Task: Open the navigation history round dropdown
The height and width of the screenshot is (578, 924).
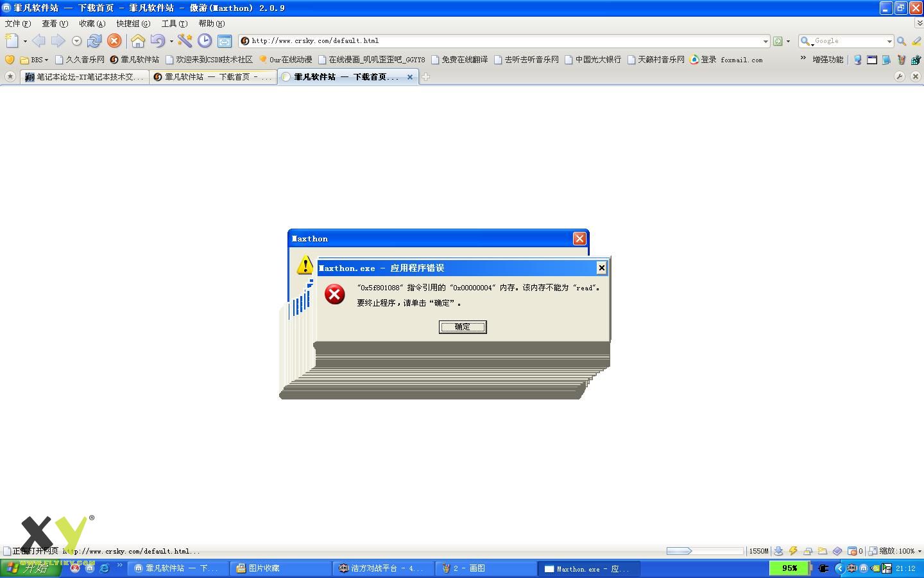Action: pos(76,41)
